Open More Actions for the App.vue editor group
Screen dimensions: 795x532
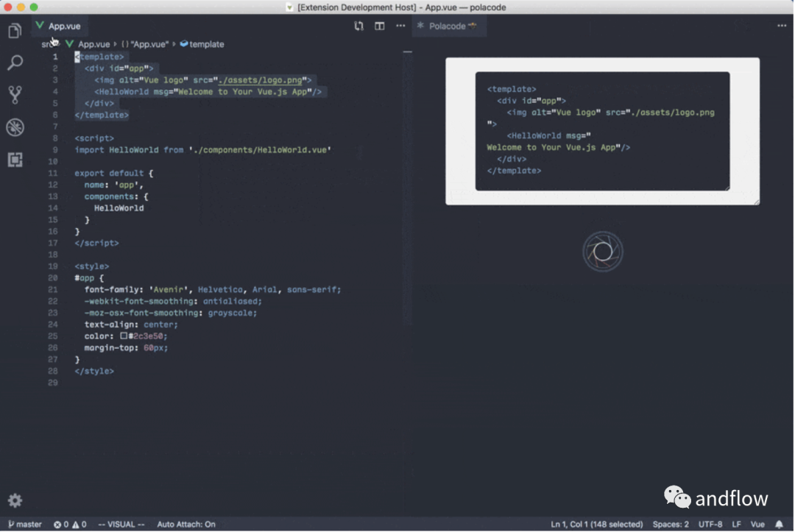coord(400,26)
